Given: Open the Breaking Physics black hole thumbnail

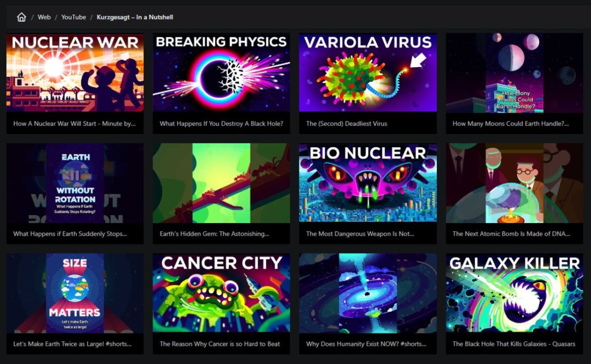Looking at the screenshot, I should [221, 73].
